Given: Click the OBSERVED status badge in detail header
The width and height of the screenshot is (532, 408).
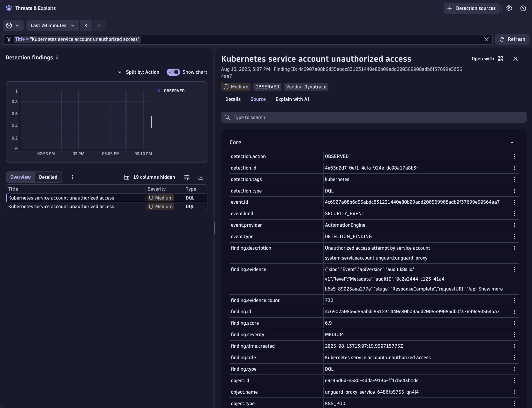Looking at the screenshot, I should pos(267,87).
